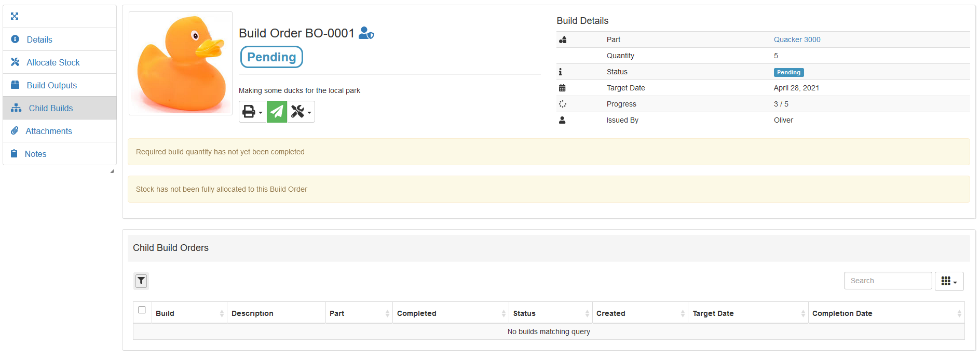Go to Allocate Stock panel
Screen dimensions: 980x358
click(53, 62)
